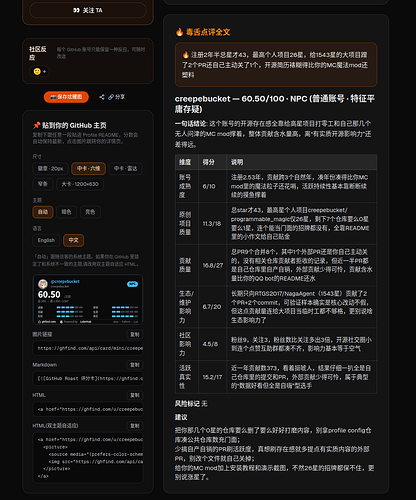Copy the image link URL
The image size is (416, 500).
tap(135, 334)
